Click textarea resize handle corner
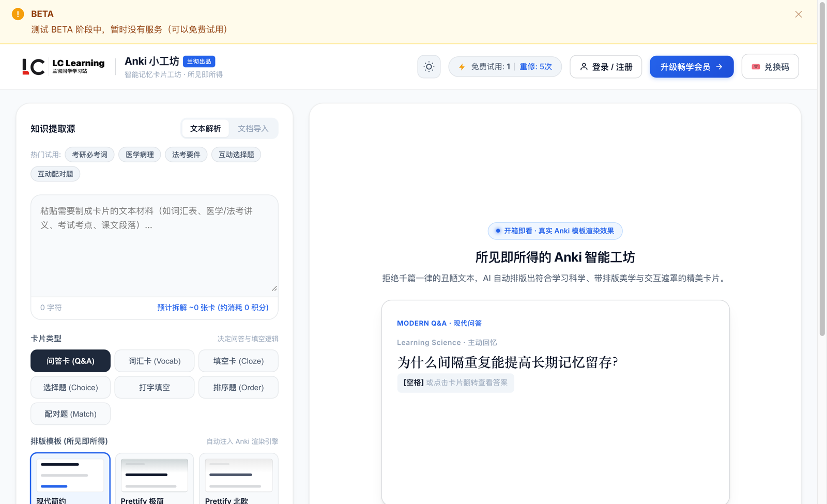 [x=274, y=288]
